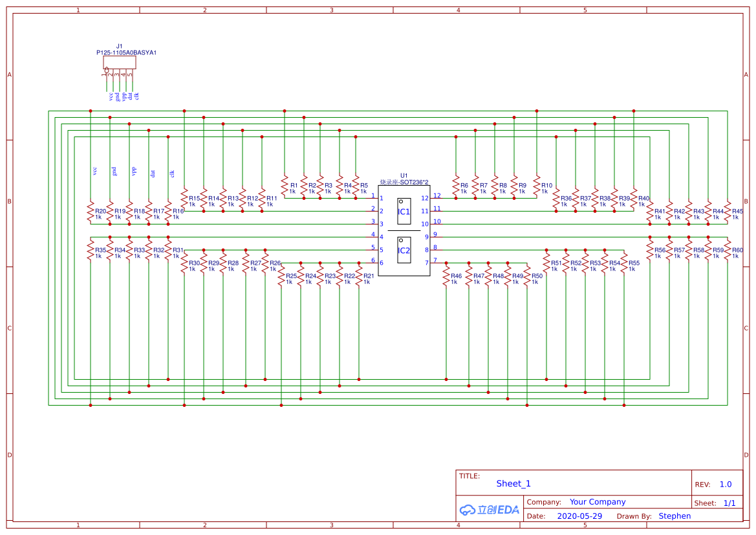Click the R40 resistor label
756x535 pixels.
click(x=643, y=198)
